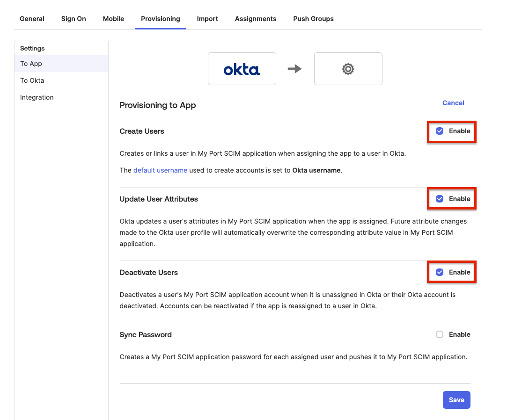The width and height of the screenshot is (507, 420).
Task: Uncheck the Deactivate Users Enable checkbox
Action: point(440,272)
